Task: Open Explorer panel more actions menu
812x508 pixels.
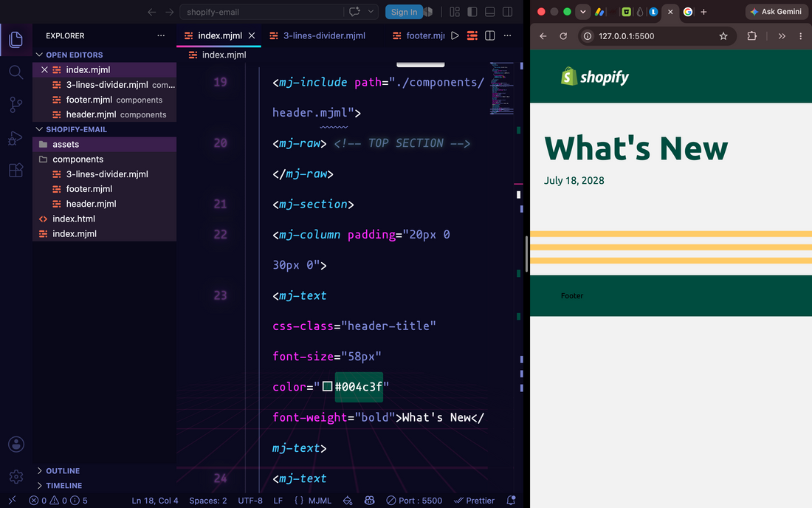Action: point(161,35)
